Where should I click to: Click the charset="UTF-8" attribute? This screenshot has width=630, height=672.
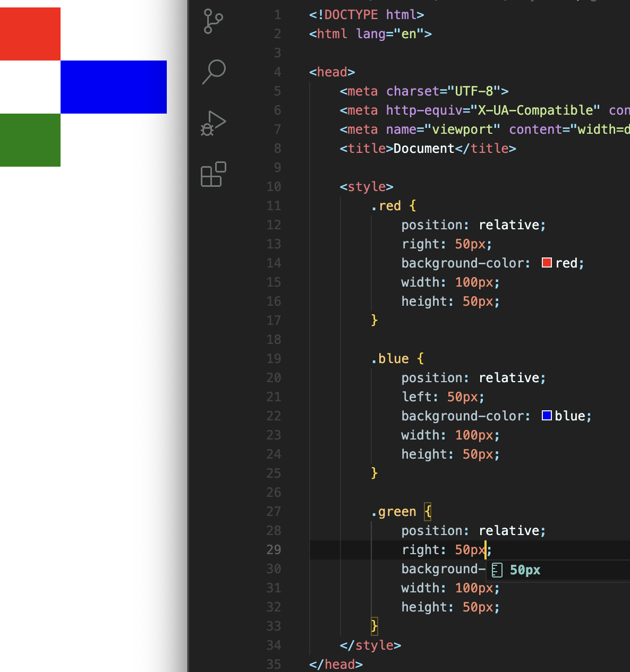click(x=444, y=91)
